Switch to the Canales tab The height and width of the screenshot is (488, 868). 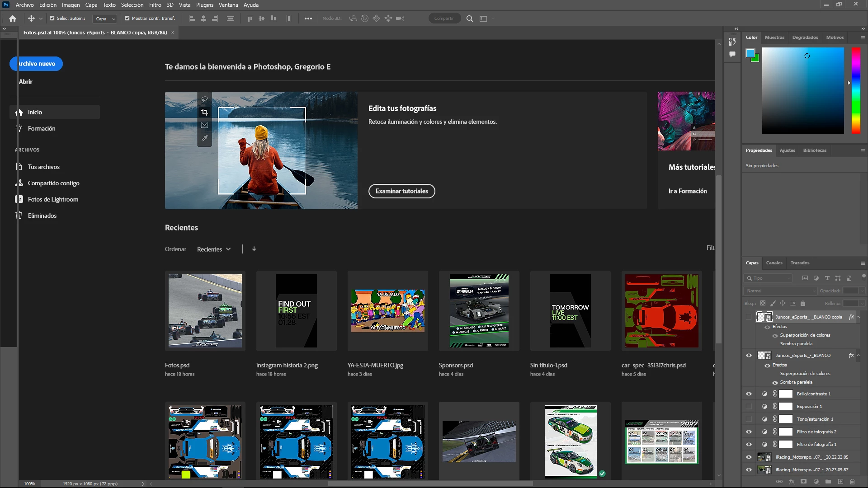[774, 263]
